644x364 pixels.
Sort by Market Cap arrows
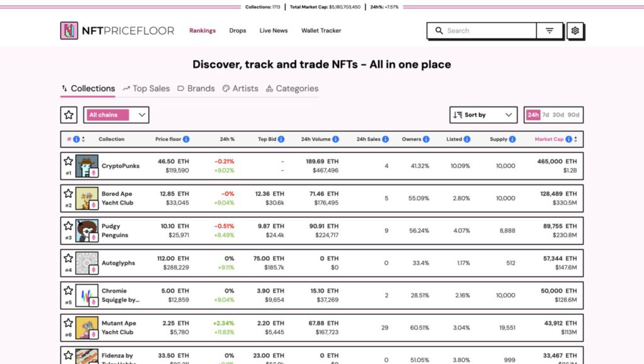coord(575,139)
